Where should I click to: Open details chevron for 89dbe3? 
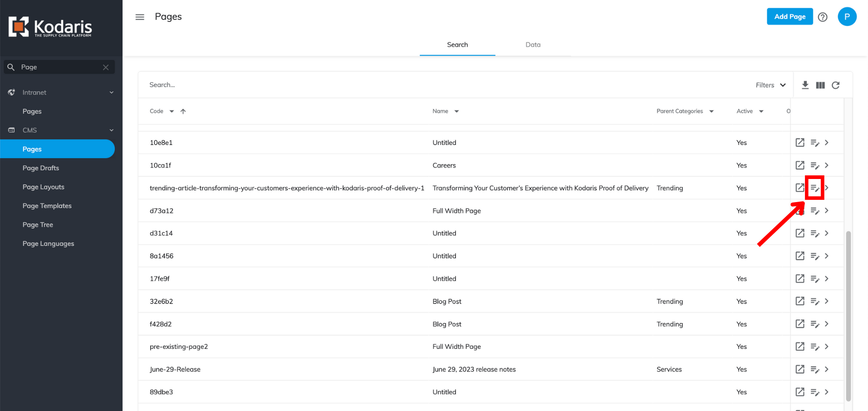pyautogui.click(x=827, y=392)
